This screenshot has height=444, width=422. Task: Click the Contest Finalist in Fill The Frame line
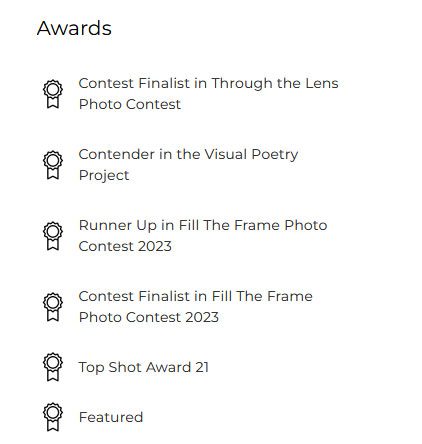196,296
